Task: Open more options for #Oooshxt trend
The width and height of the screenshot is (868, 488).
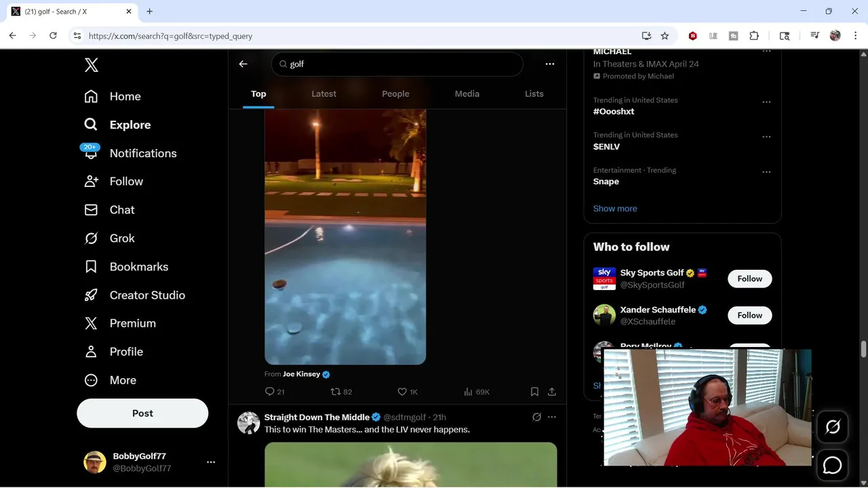Action: click(766, 102)
